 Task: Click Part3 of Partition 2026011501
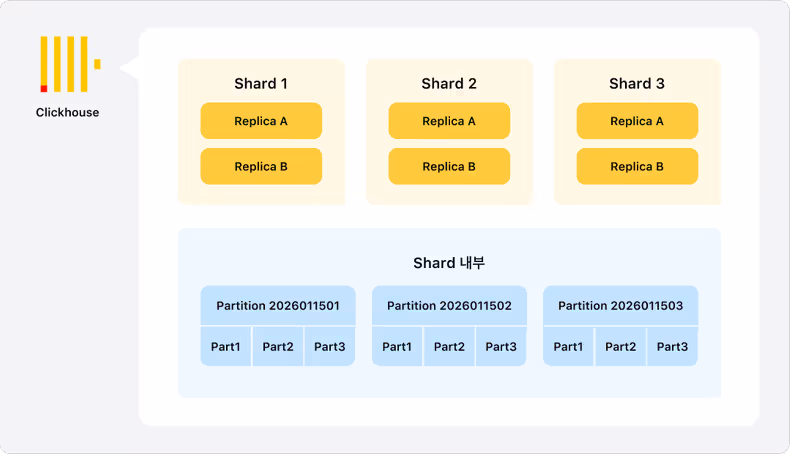(x=330, y=346)
